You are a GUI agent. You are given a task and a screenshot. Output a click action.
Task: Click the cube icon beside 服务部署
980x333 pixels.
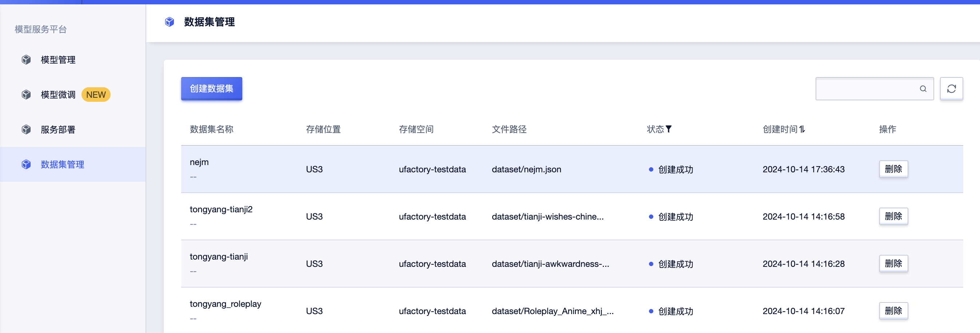(x=25, y=130)
